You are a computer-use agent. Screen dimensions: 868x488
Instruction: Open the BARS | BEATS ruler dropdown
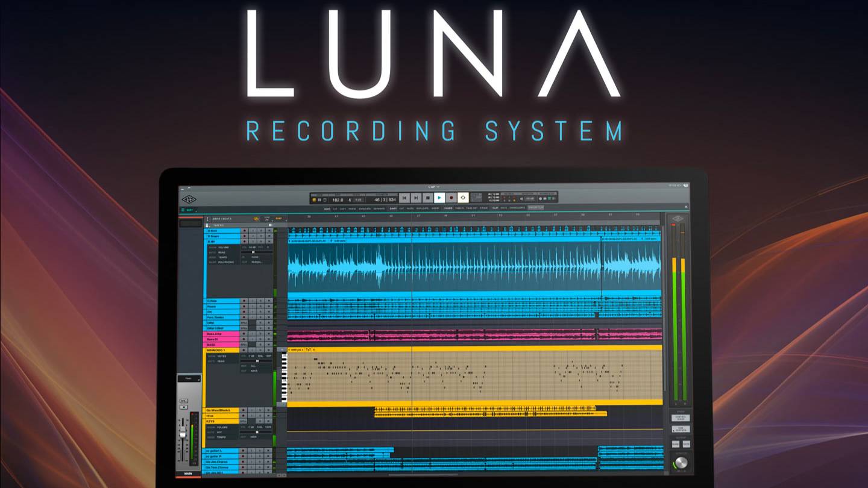[221, 219]
